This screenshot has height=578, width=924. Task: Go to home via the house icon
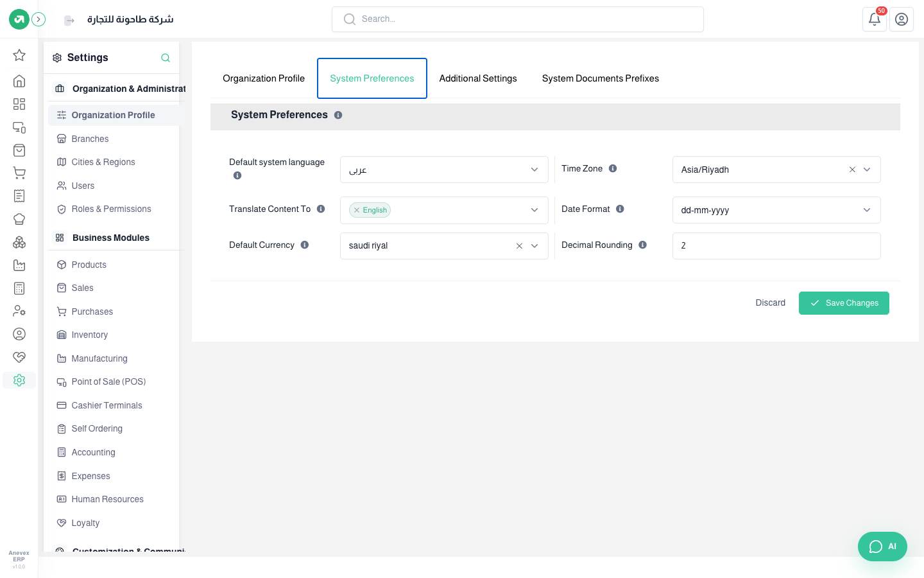19,81
